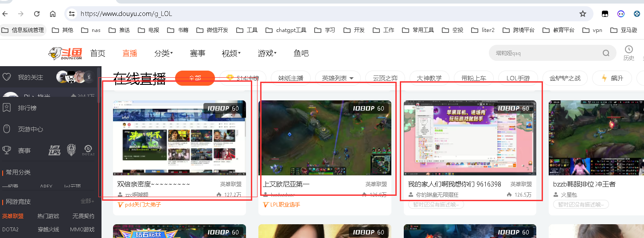The image size is (644, 238).
Task: Click the Douyu logo in header
Action: click(65, 53)
